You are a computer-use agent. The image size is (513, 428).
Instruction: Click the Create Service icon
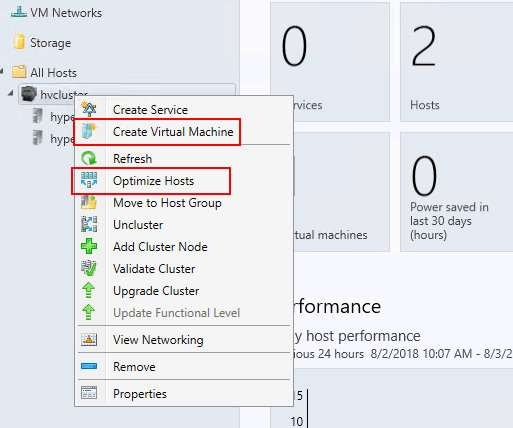(89, 109)
